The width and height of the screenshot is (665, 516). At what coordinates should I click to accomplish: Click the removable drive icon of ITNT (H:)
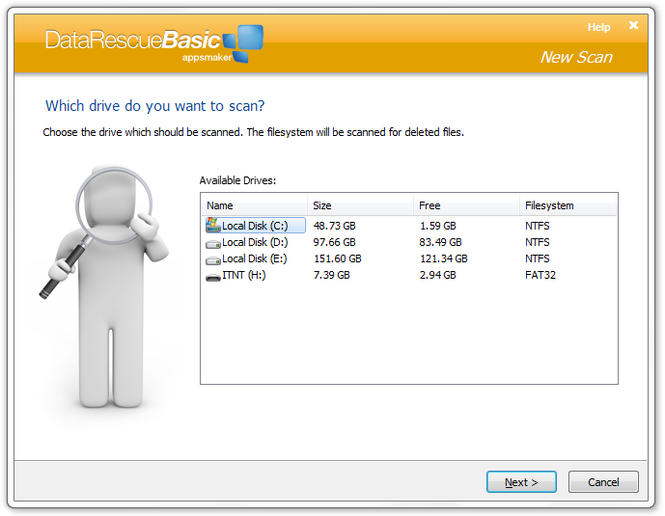tap(213, 277)
